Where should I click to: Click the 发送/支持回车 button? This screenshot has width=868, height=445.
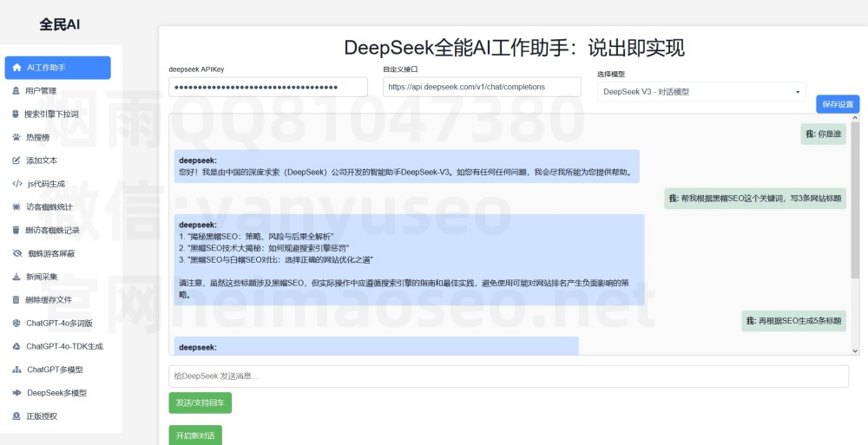[x=200, y=403]
